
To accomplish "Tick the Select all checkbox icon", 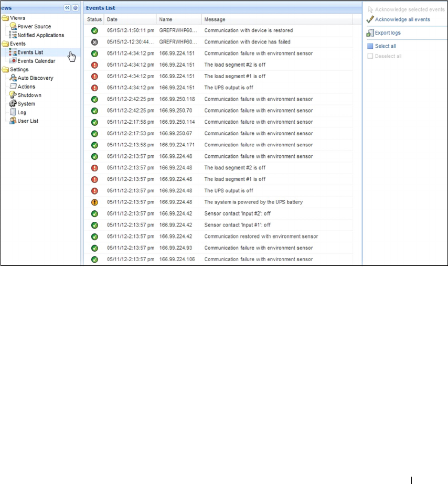I will [370, 46].
